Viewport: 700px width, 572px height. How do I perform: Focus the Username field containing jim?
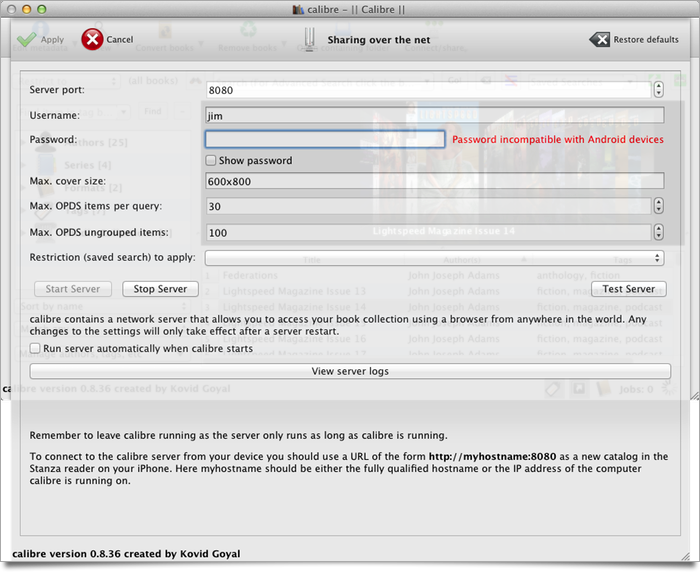coord(435,116)
